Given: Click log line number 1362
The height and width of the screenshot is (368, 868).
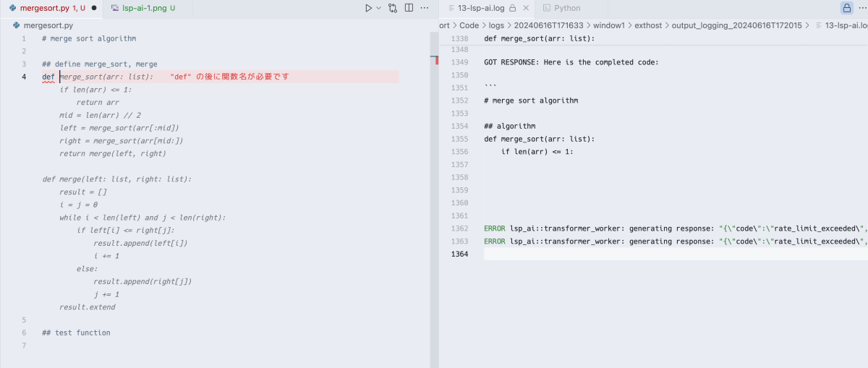Looking at the screenshot, I should pyautogui.click(x=459, y=228).
